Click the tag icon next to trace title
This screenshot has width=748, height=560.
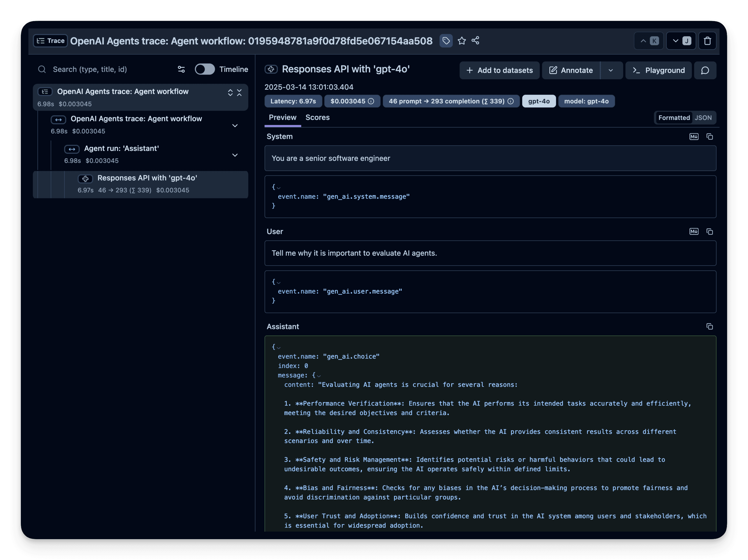[446, 41]
